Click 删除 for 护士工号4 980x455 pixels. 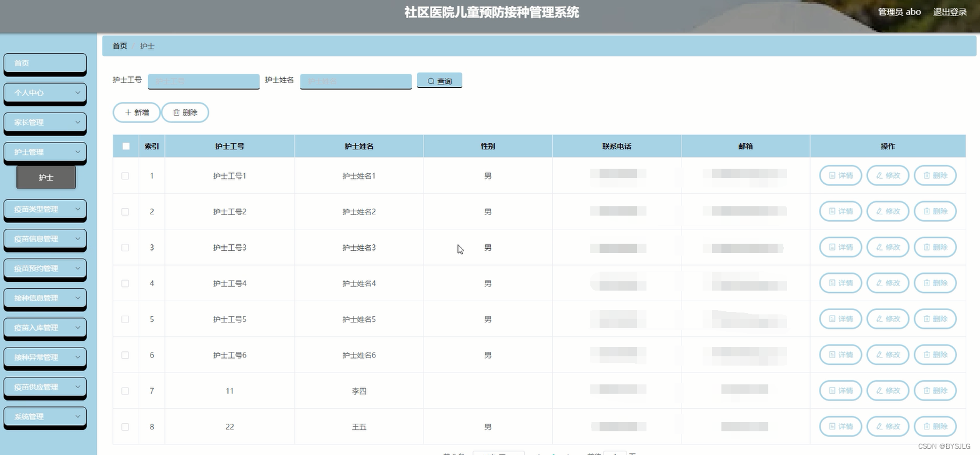(935, 283)
